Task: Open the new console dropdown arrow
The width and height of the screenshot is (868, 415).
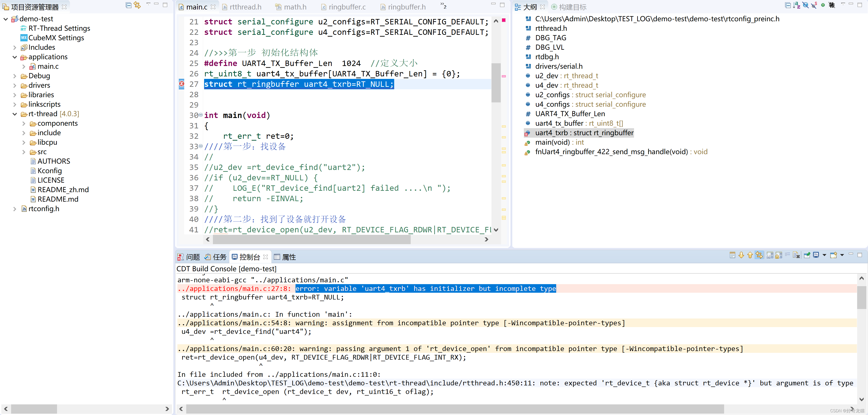Action: pos(842,255)
